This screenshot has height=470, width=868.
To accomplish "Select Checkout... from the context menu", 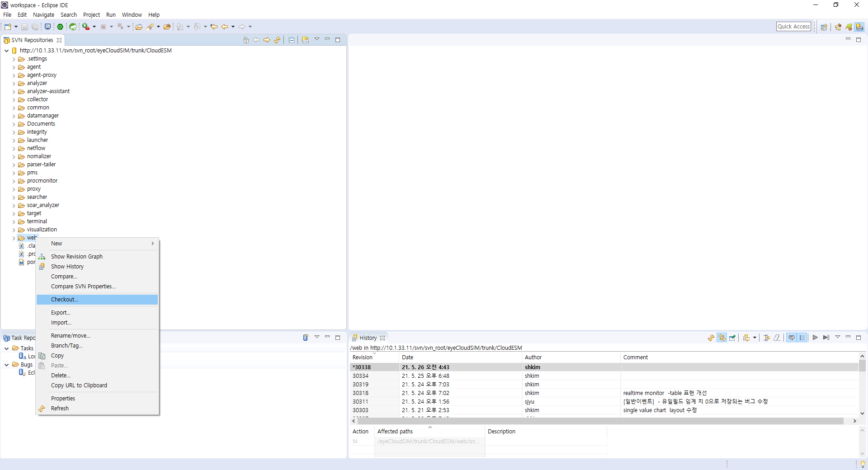I will click(x=97, y=300).
